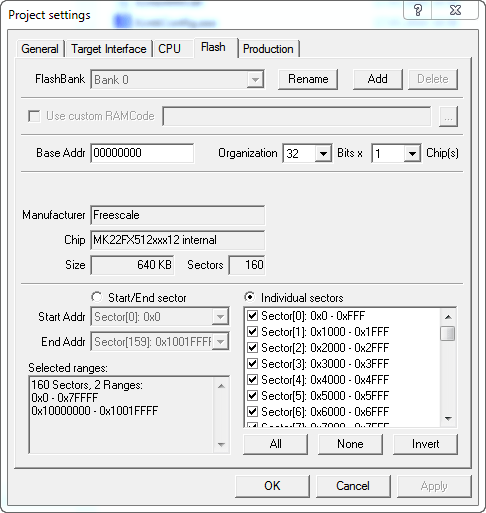Click sector list scroll up arrow

pyautogui.click(x=448, y=317)
